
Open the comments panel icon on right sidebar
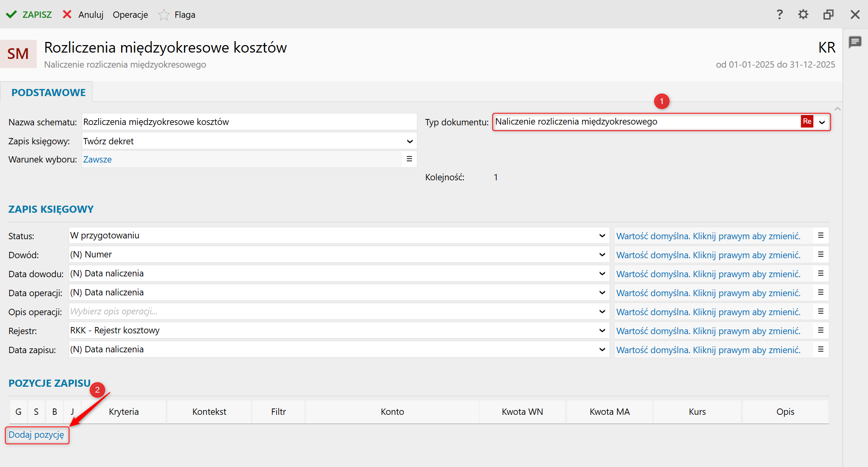click(855, 42)
